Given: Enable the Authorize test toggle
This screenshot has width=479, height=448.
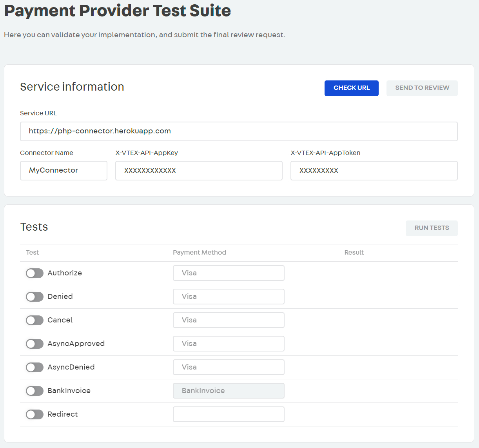Looking at the screenshot, I should point(34,273).
